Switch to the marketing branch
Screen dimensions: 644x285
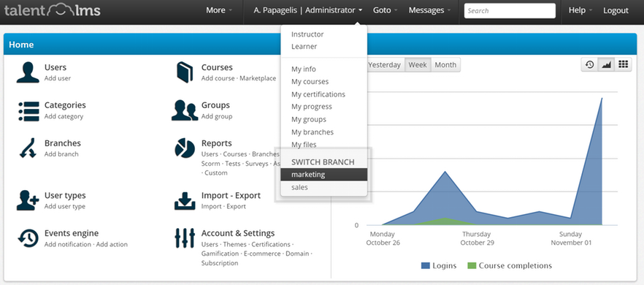point(323,175)
